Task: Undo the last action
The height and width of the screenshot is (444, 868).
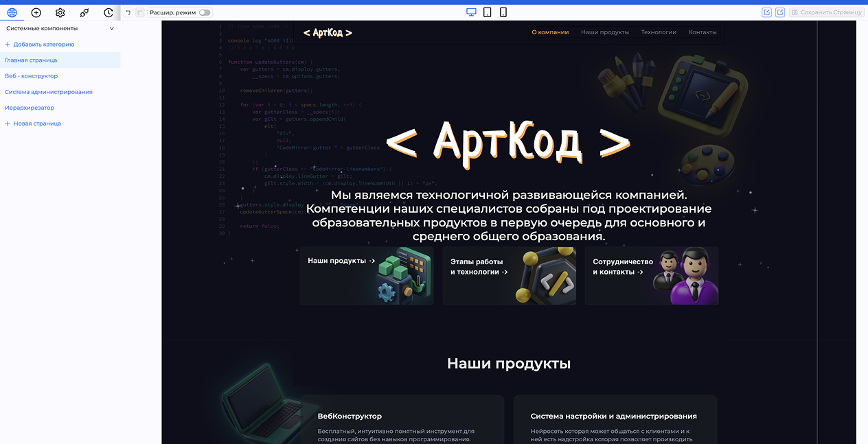Action: pyautogui.click(x=128, y=12)
